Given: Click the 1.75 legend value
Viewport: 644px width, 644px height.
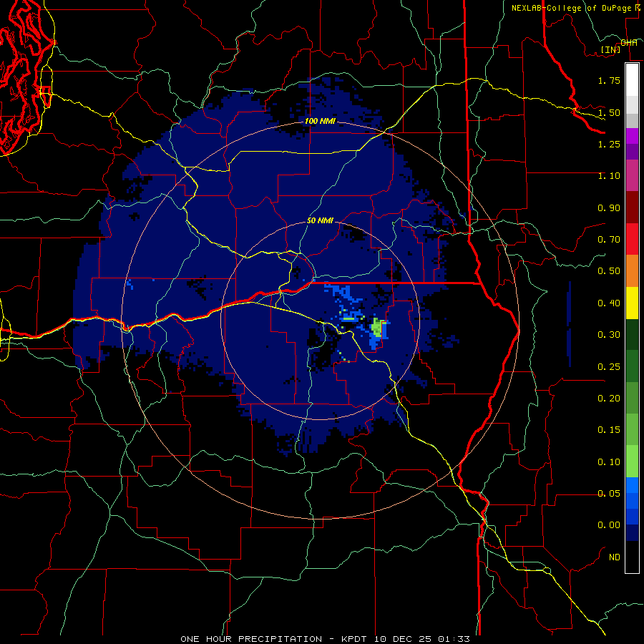Looking at the screenshot, I should click(609, 80).
